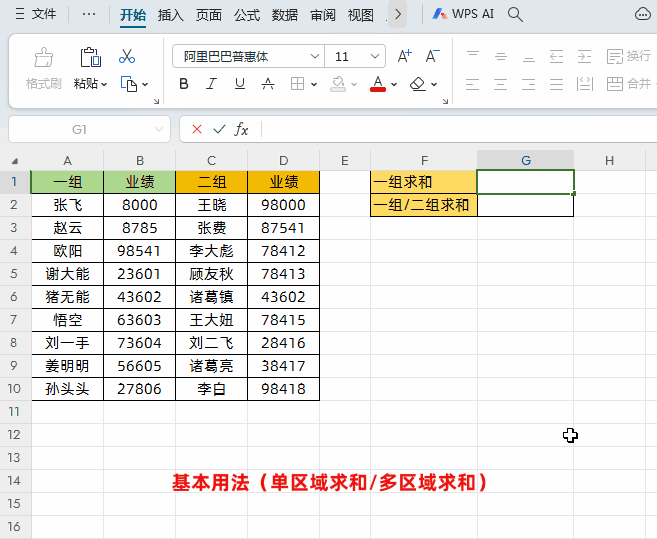Switch to the 插入 tab
Image resolution: width=657 pixels, height=539 pixels.
point(171,16)
